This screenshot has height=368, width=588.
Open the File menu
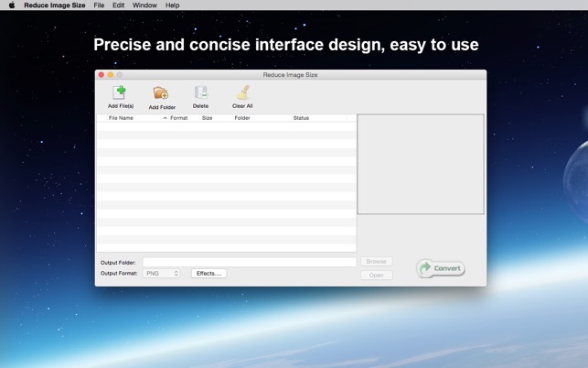click(99, 5)
